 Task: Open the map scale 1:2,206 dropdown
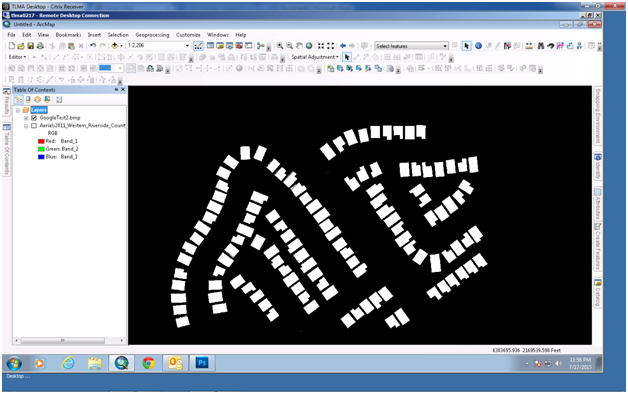(187, 46)
